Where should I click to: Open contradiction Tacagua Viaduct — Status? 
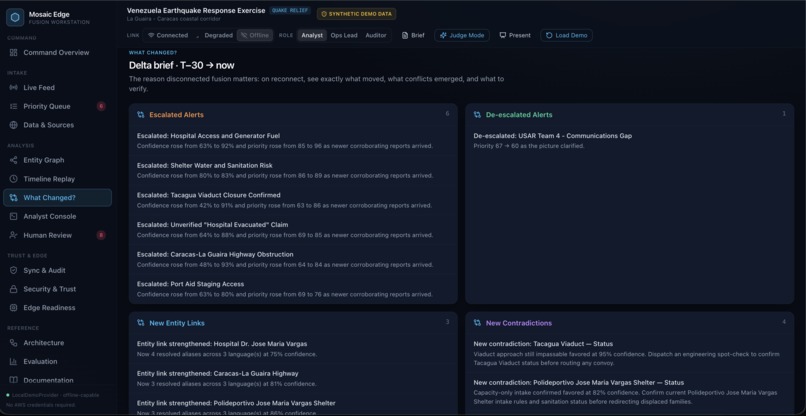click(x=630, y=353)
